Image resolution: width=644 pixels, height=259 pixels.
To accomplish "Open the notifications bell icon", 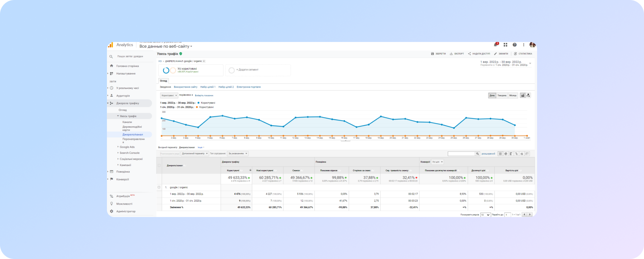I will tap(495, 45).
